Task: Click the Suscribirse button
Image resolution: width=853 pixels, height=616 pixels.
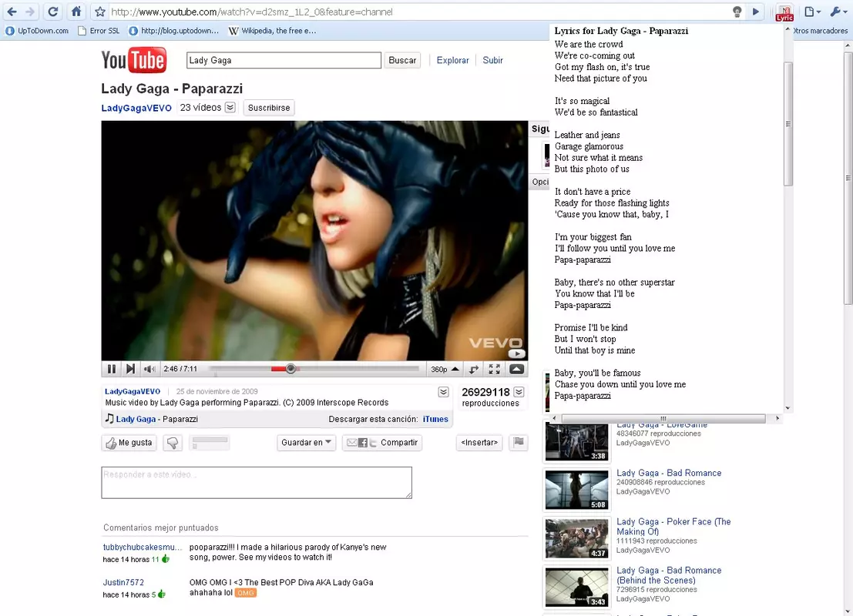Action: pos(269,108)
